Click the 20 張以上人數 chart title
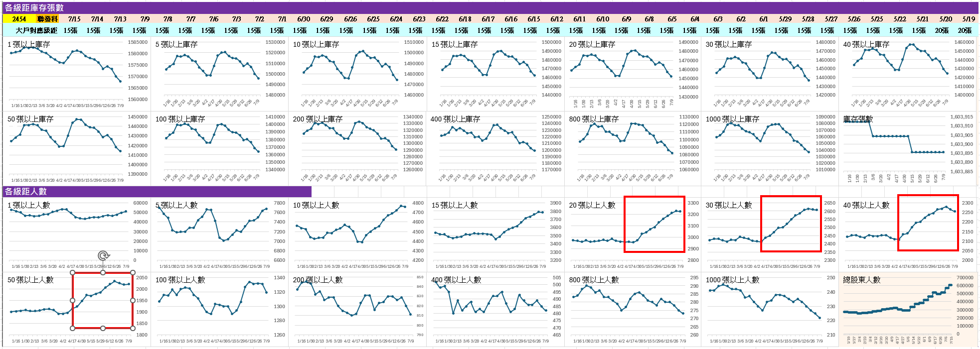The height and width of the screenshot is (349, 980). pos(592,205)
